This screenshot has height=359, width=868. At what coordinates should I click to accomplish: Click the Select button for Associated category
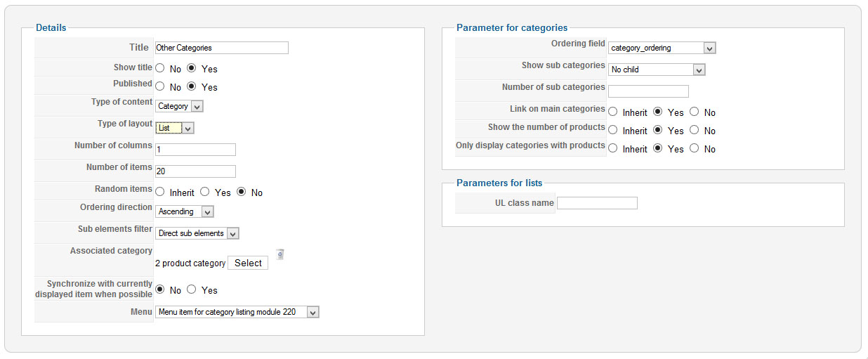(x=248, y=263)
